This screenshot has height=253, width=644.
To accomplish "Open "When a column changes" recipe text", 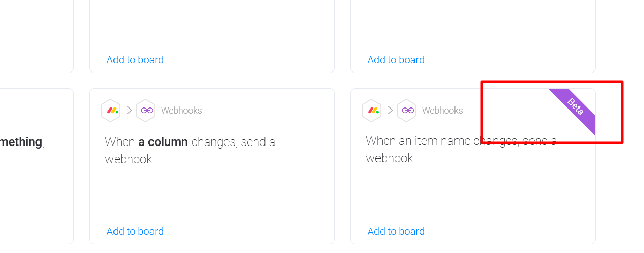I will [190, 151].
